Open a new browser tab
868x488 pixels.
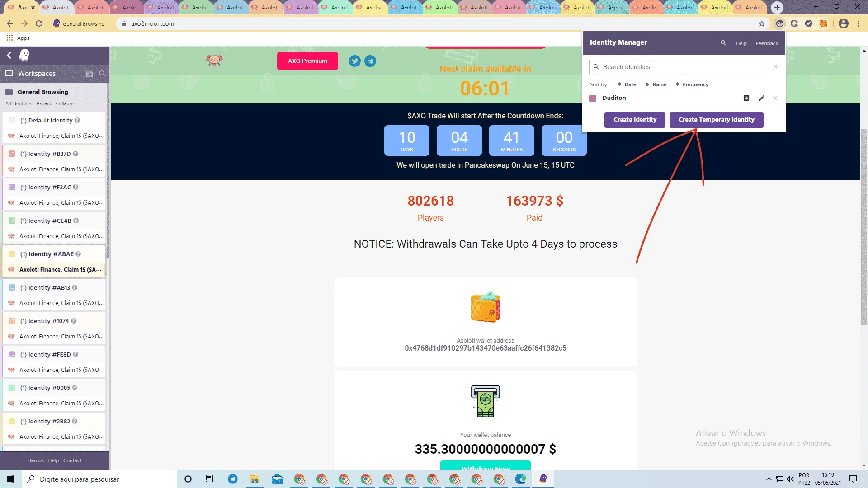pos(777,8)
